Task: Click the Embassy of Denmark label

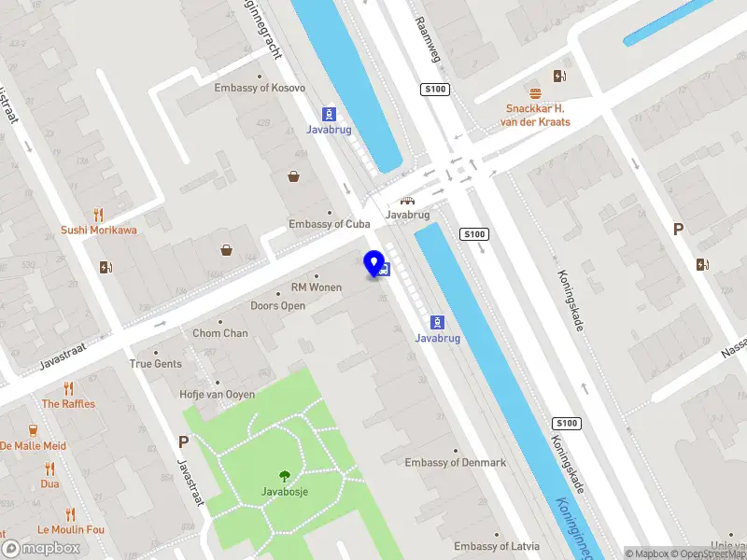Action: [456, 462]
